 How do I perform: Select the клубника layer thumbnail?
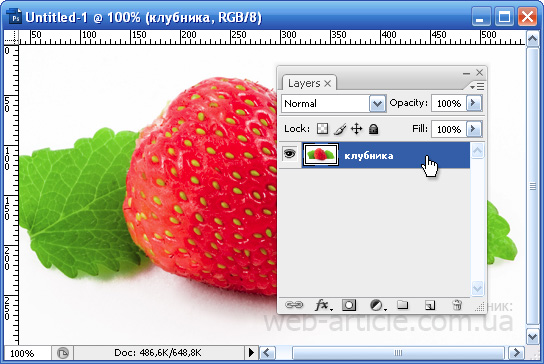(320, 154)
